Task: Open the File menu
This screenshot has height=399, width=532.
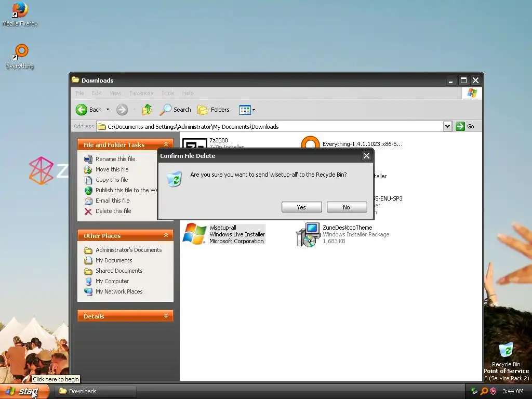Action: [79, 93]
